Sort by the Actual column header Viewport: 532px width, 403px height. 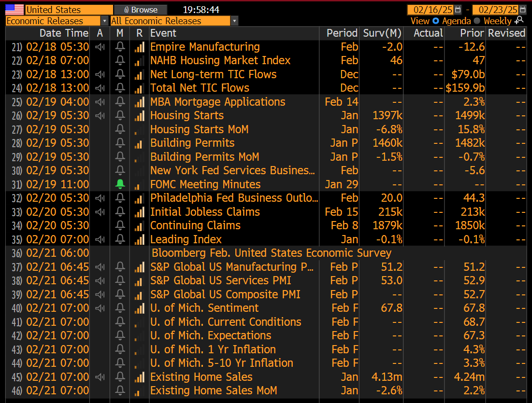(x=428, y=33)
